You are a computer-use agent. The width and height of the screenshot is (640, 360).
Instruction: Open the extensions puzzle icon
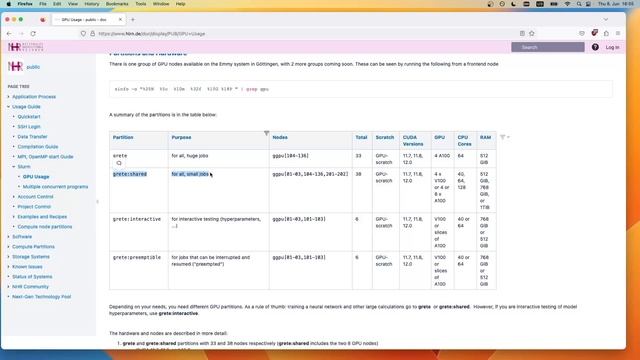[606, 33]
